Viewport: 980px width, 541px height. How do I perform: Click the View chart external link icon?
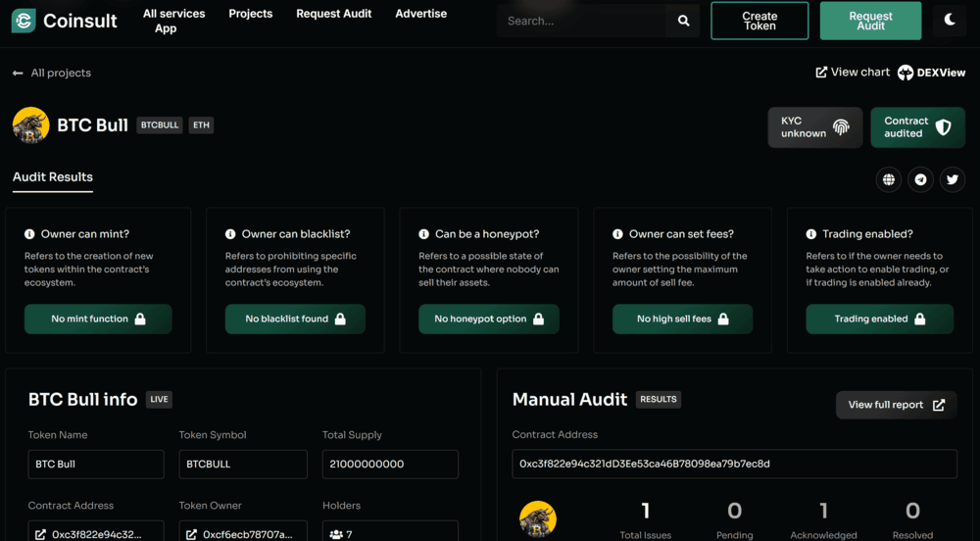coord(821,73)
